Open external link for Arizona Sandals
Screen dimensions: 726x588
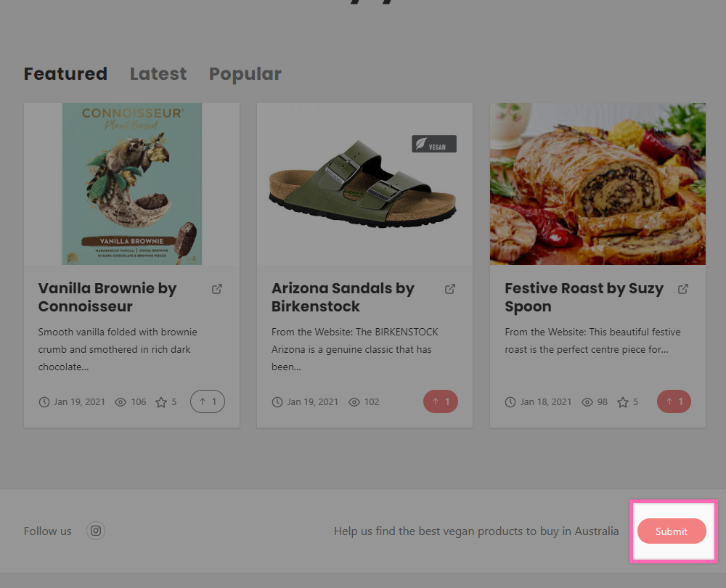click(x=450, y=289)
